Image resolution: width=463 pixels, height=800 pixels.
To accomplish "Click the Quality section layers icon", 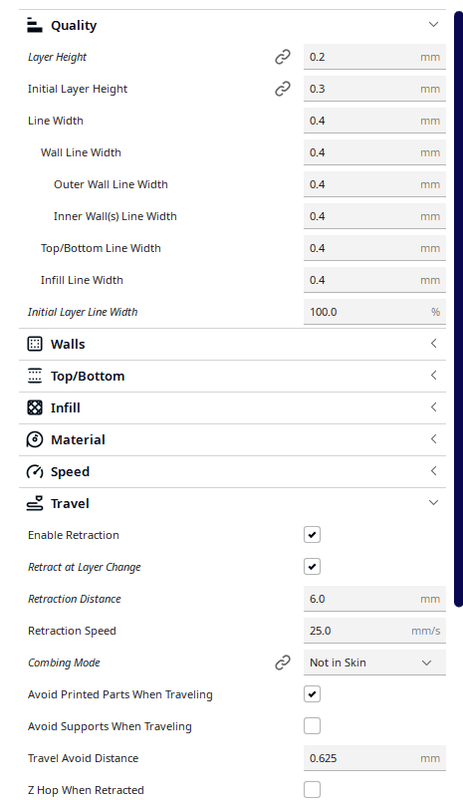I will (35, 25).
